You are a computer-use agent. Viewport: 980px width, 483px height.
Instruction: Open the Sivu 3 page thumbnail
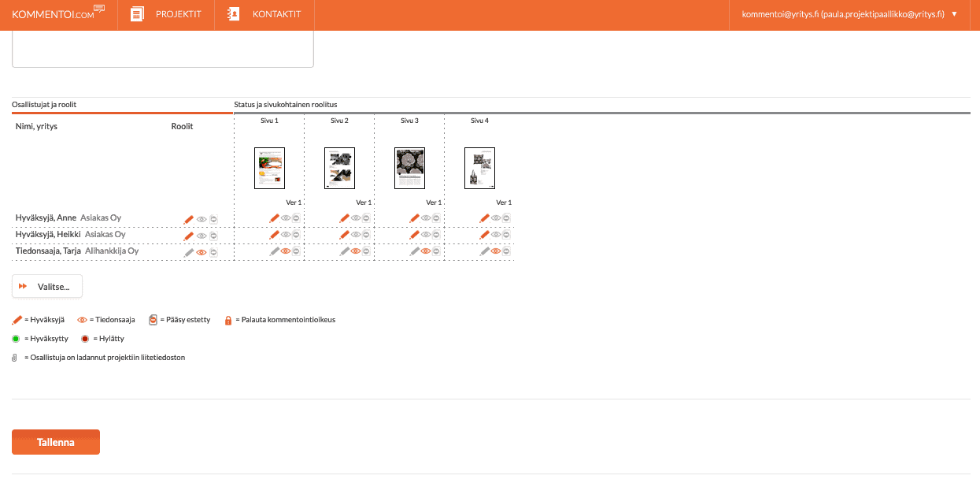point(409,168)
